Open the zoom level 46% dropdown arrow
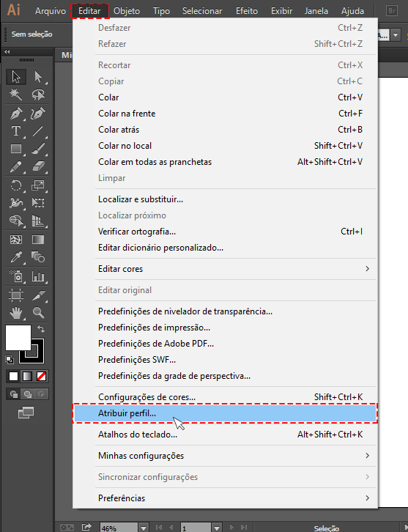Viewport: 408px width, 532px height. click(144, 528)
